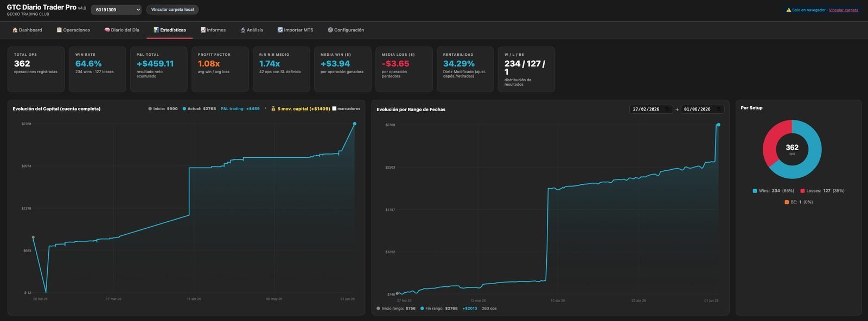Click the Vincular carpeta local button

tap(173, 10)
